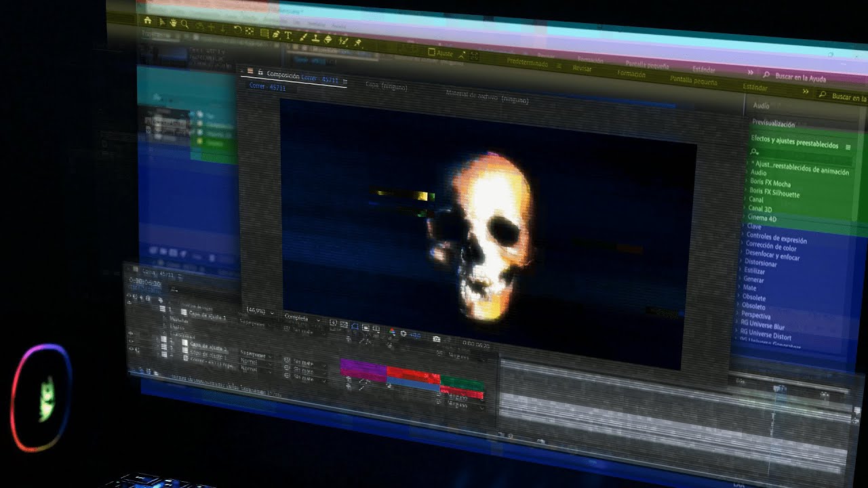
Task: Select the 'RG Universe Distort' row
Action: point(766,334)
